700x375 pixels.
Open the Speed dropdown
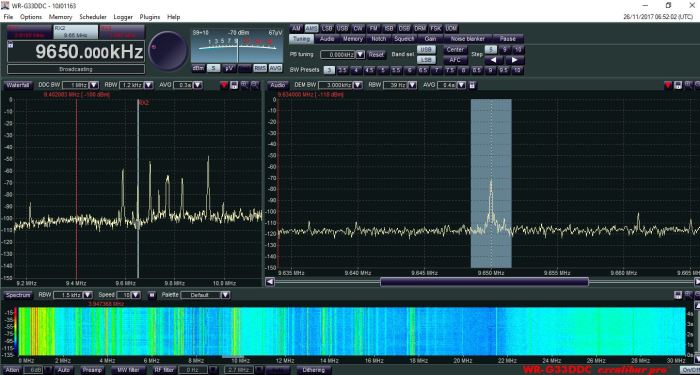pyautogui.click(x=136, y=295)
